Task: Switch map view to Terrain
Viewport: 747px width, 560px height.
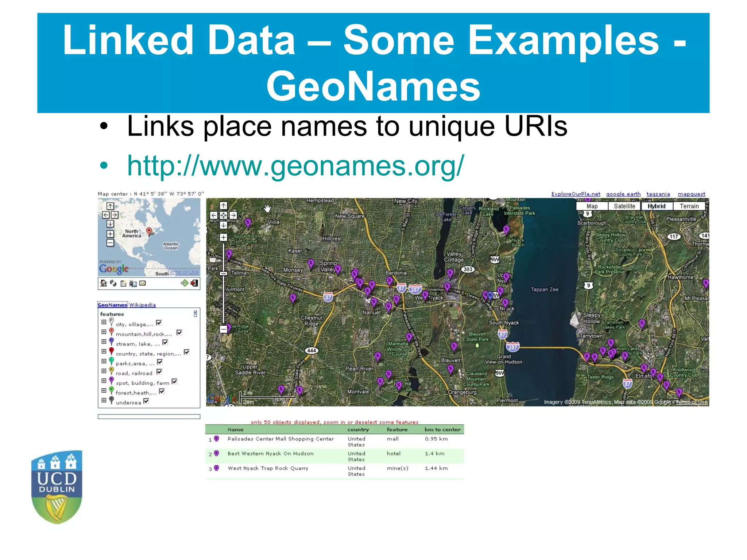Action: tap(689, 206)
